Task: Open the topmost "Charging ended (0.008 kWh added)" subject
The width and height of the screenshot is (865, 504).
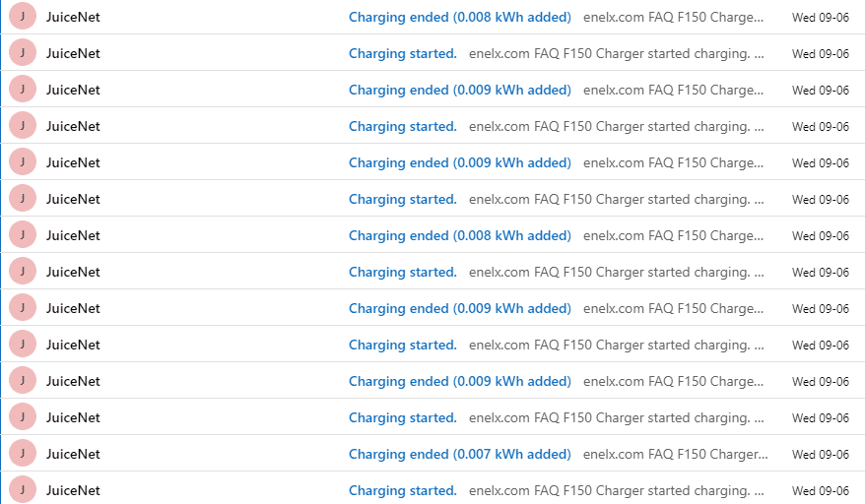Action: (459, 17)
